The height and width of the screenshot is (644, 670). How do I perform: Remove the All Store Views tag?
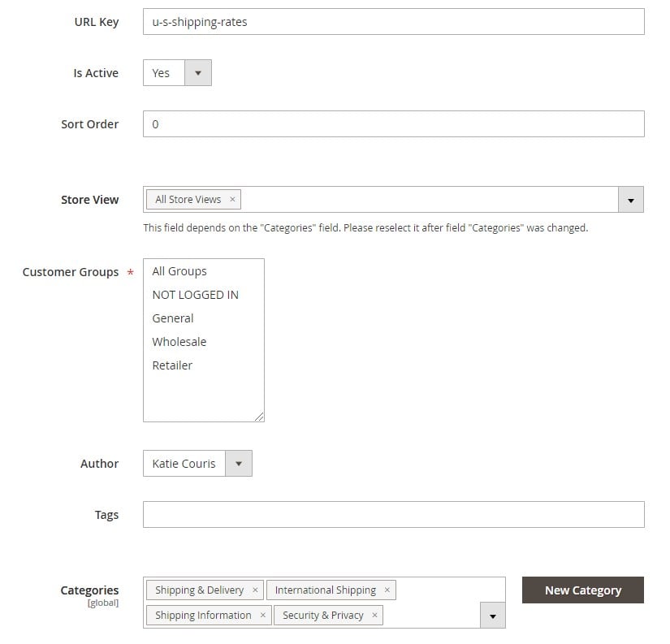pyautogui.click(x=232, y=200)
